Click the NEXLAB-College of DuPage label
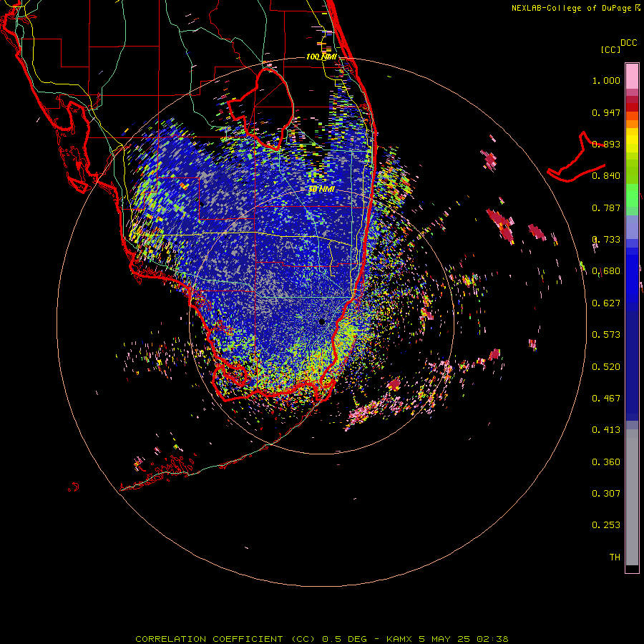644x644 pixels. click(571, 8)
